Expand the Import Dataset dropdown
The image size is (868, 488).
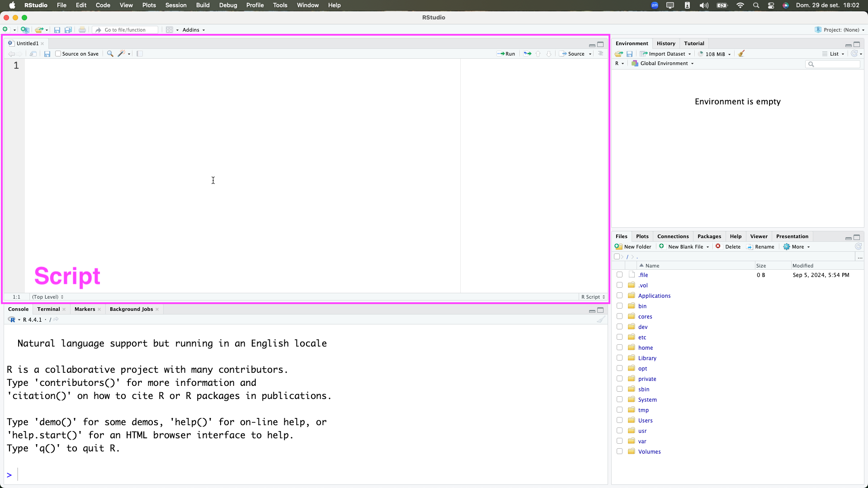pyautogui.click(x=665, y=54)
